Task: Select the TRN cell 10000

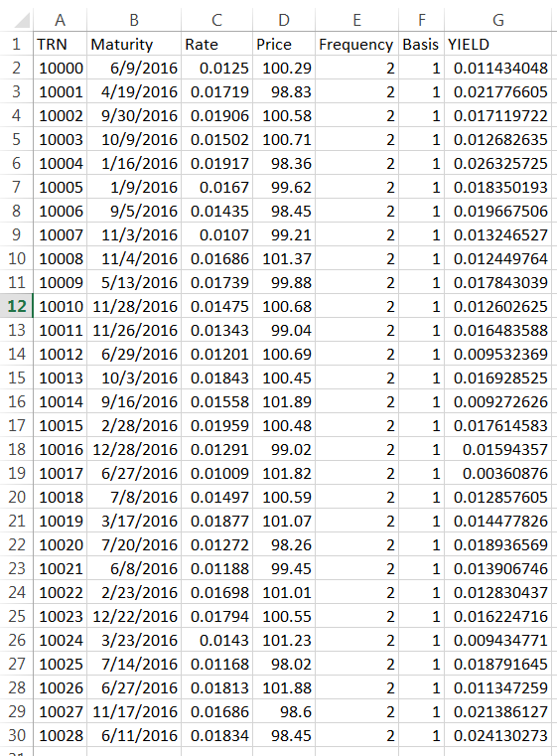Action: click(60, 68)
